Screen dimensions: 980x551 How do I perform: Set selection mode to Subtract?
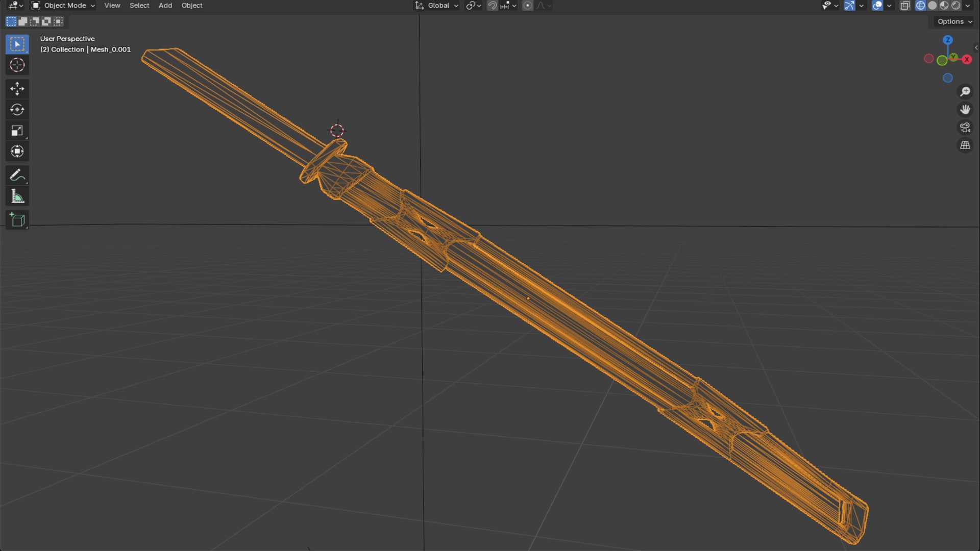[34, 21]
